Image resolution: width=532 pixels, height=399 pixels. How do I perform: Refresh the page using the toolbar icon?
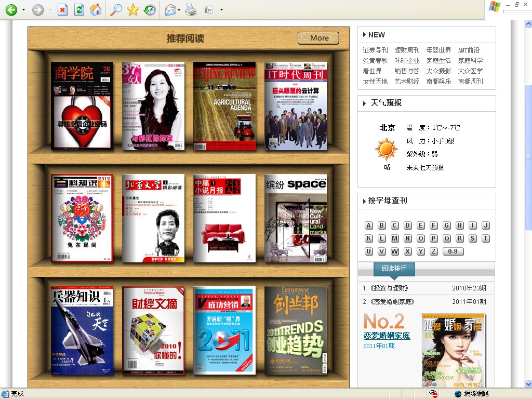[x=79, y=10]
